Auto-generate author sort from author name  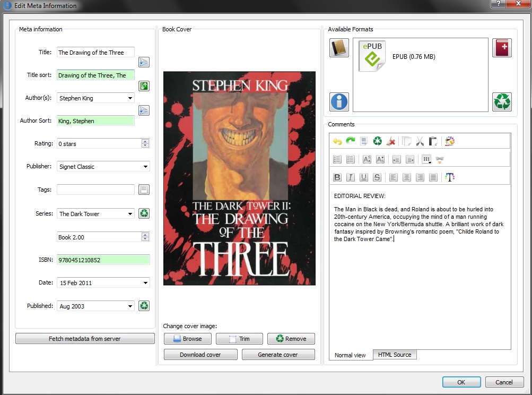click(144, 110)
